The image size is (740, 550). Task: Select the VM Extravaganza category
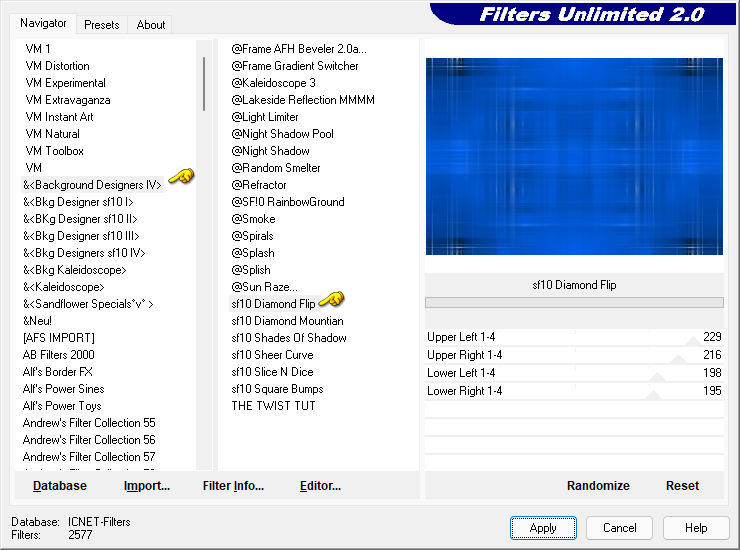pyautogui.click(x=68, y=100)
